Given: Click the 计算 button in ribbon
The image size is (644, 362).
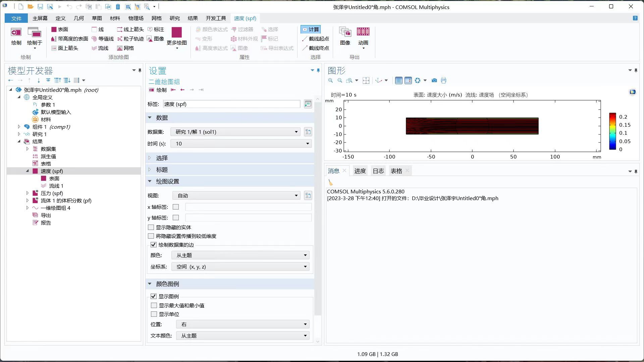Looking at the screenshot, I should (311, 29).
